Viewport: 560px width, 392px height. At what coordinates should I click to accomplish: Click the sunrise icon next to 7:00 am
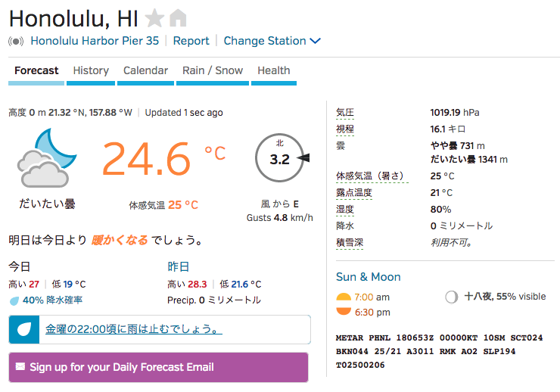pyautogui.click(x=344, y=297)
